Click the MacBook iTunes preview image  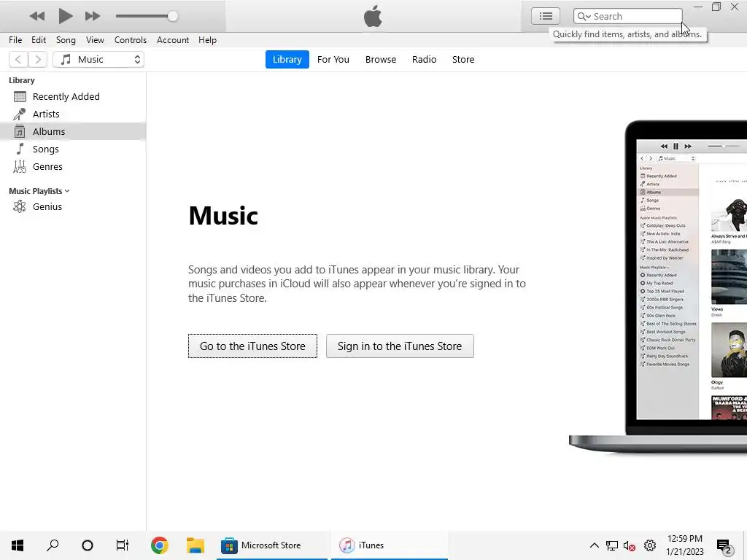pos(658,287)
